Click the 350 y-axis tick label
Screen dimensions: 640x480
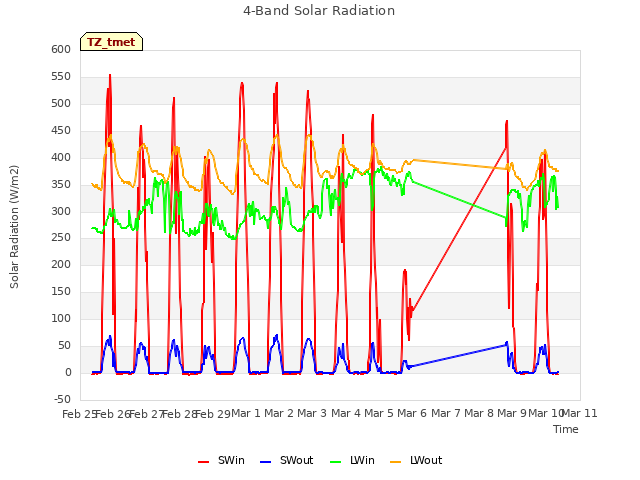[x=61, y=184]
